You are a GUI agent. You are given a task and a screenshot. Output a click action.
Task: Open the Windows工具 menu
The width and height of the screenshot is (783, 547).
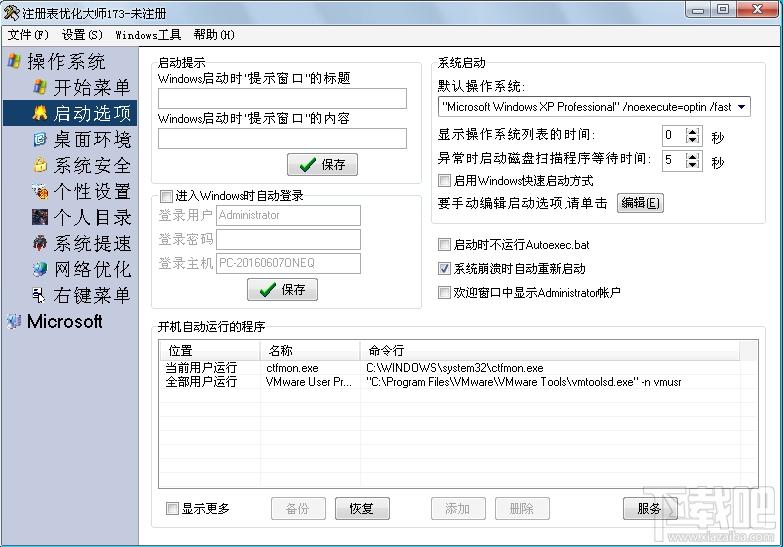(148, 34)
